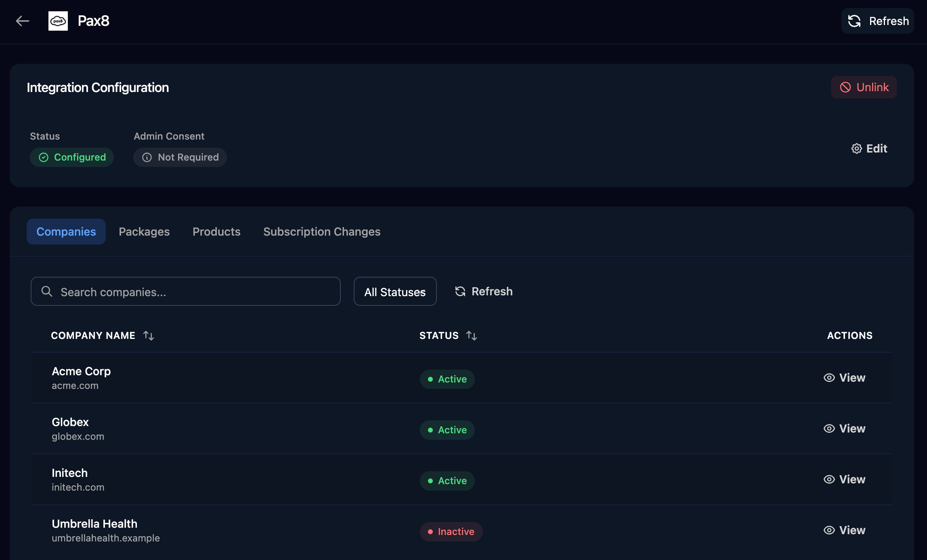This screenshot has height=560, width=927.
Task: Click the Actions column header
Action: pyautogui.click(x=850, y=336)
